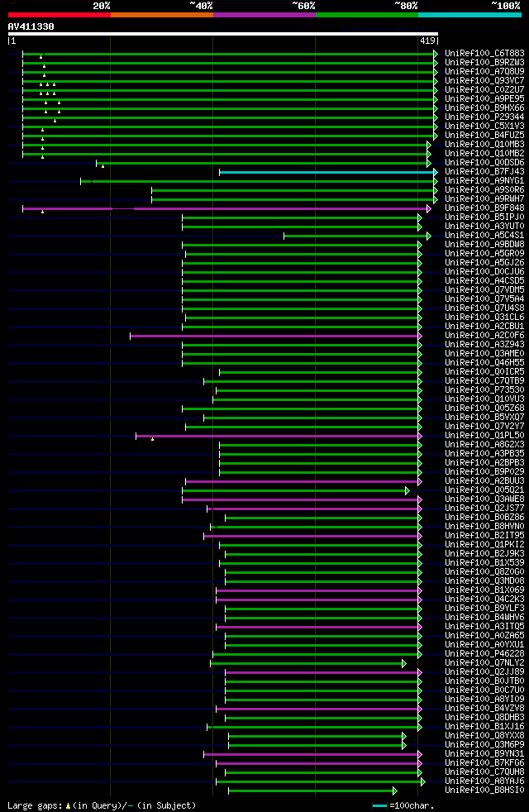The height and width of the screenshot is (812, 529).
Task: Select UniRef100_A9S0R6 label
Action: point(484,190)
